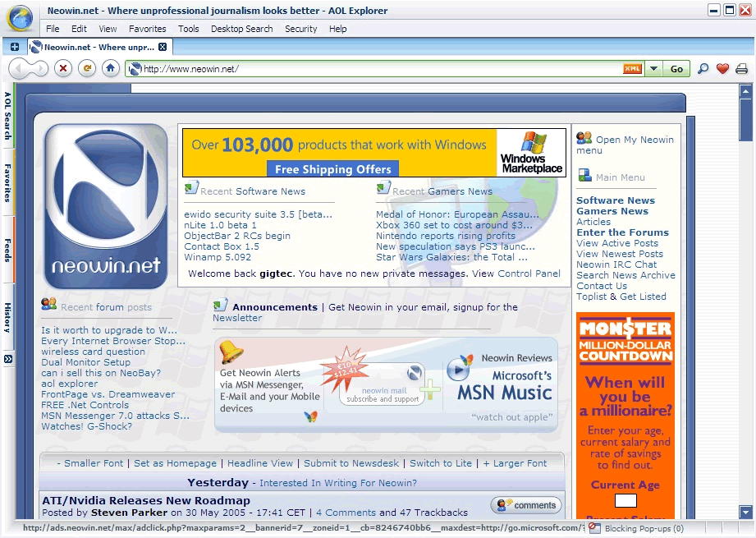The image size is (756, 538).
Task: Click the Stop loading button
Action: click(x=62, y=68)
